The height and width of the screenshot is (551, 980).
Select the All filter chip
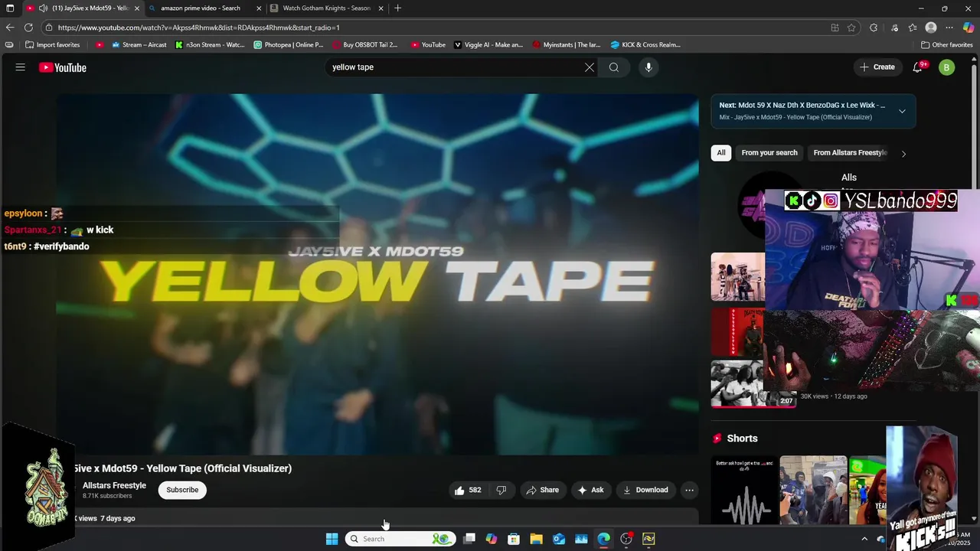pos(721,153)
